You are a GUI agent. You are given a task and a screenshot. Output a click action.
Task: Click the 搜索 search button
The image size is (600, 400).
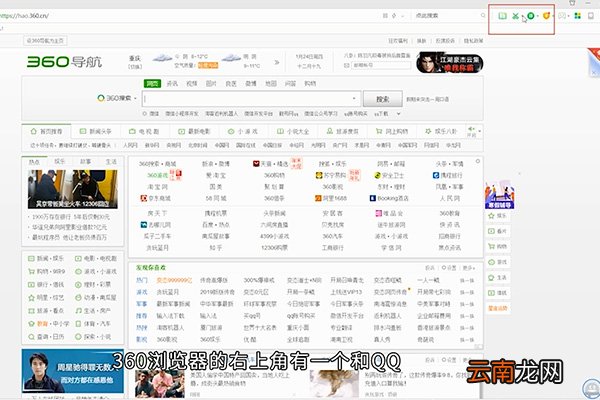tap(383, 99)
